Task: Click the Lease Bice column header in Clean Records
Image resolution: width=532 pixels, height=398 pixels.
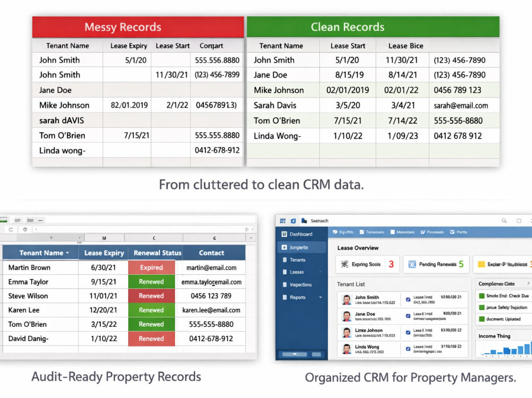Action: pyautogui.click(x=406, y=46)
